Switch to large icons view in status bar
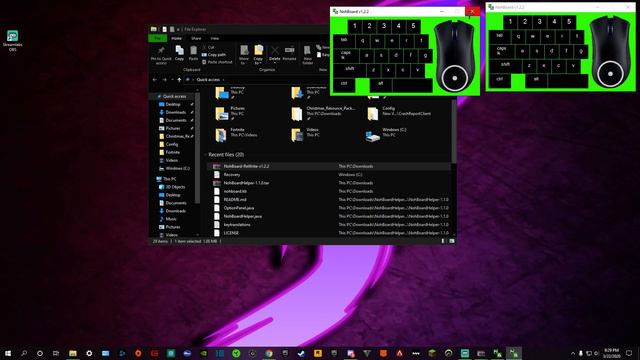 (451, 241)
